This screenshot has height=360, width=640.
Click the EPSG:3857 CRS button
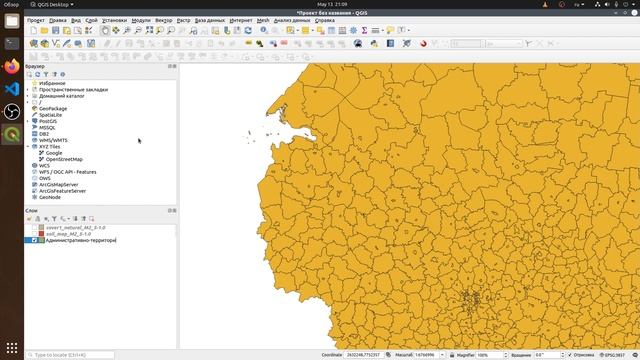pyautogui.click(x=613, y=355)
